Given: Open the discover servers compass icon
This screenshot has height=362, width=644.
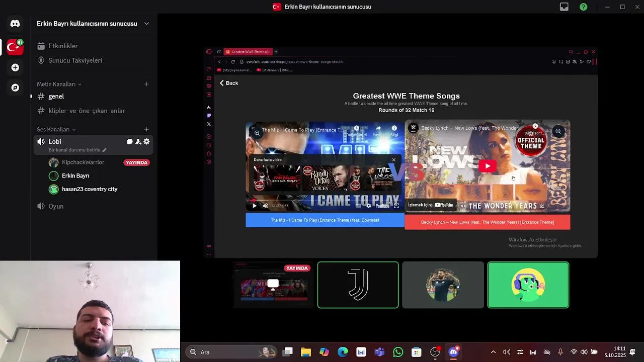Looking at the screenshot, I should 15,87.
